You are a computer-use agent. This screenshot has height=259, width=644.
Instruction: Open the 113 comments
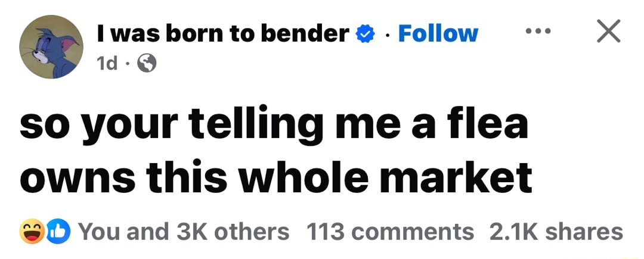coord(390,231)
